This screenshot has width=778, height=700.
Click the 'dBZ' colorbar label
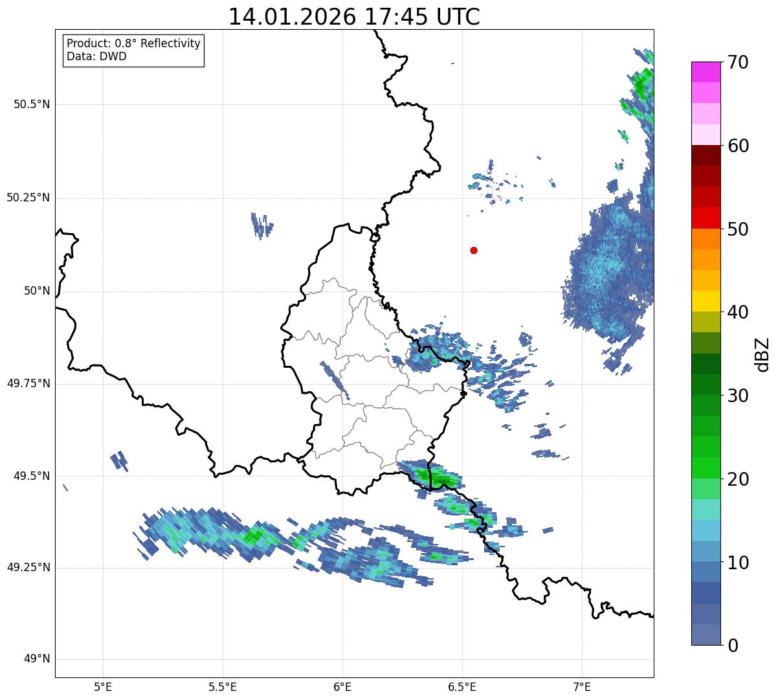pos(762,354)
